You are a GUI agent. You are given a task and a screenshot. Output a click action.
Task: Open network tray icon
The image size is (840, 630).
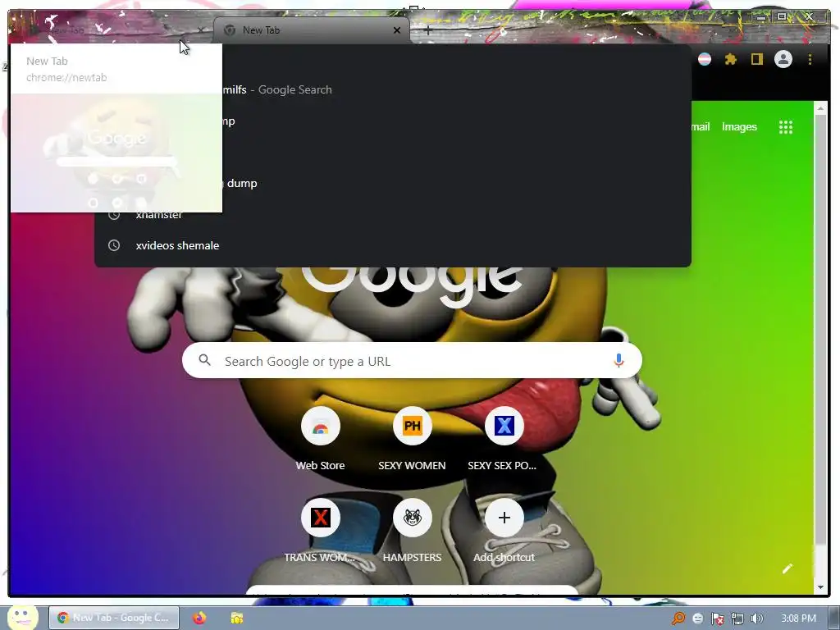coord(737,619)
